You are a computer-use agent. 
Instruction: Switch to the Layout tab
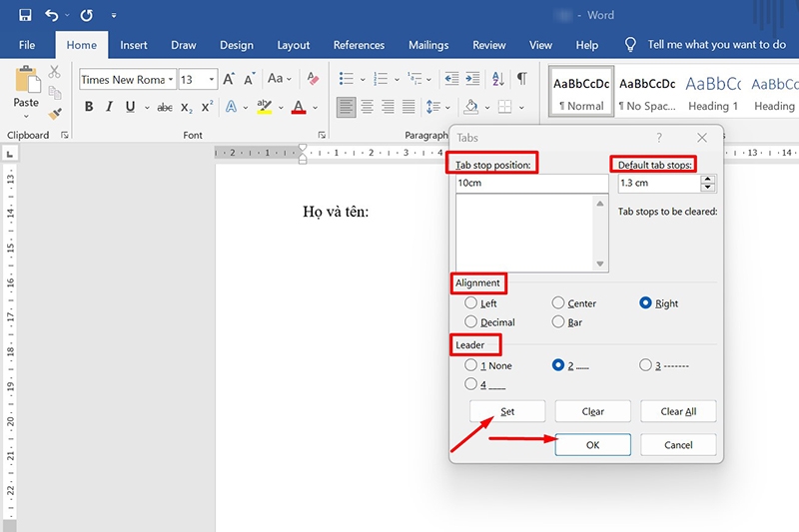point(294,45)
